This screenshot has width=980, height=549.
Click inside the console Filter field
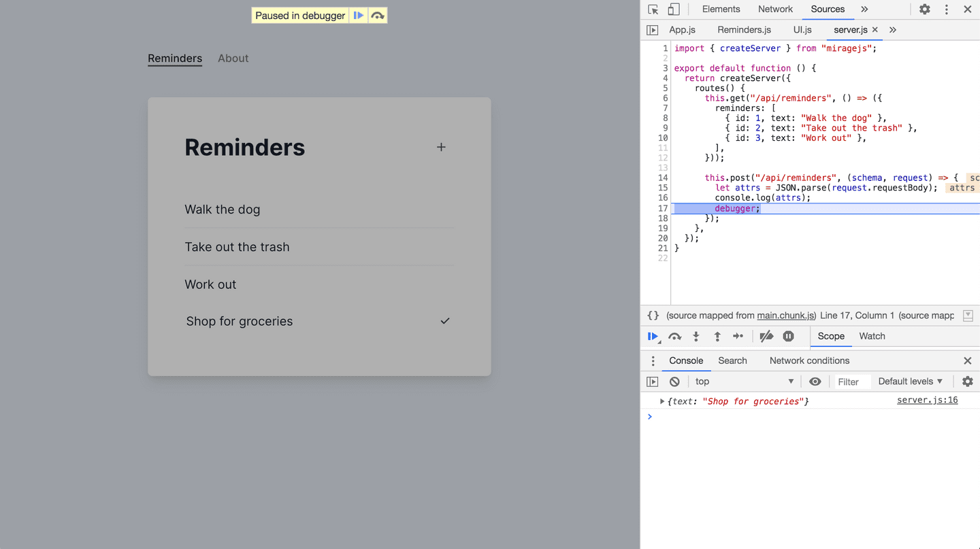[851, 381]
